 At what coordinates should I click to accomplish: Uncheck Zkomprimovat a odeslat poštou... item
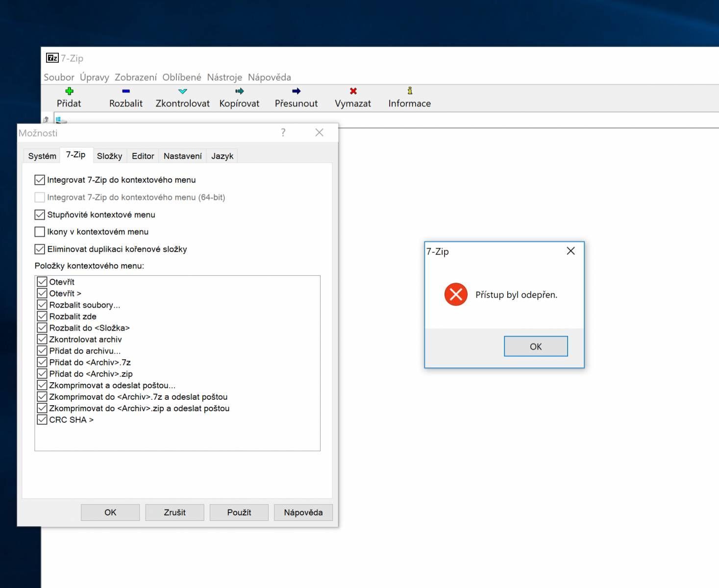click(x=42, y=385)
